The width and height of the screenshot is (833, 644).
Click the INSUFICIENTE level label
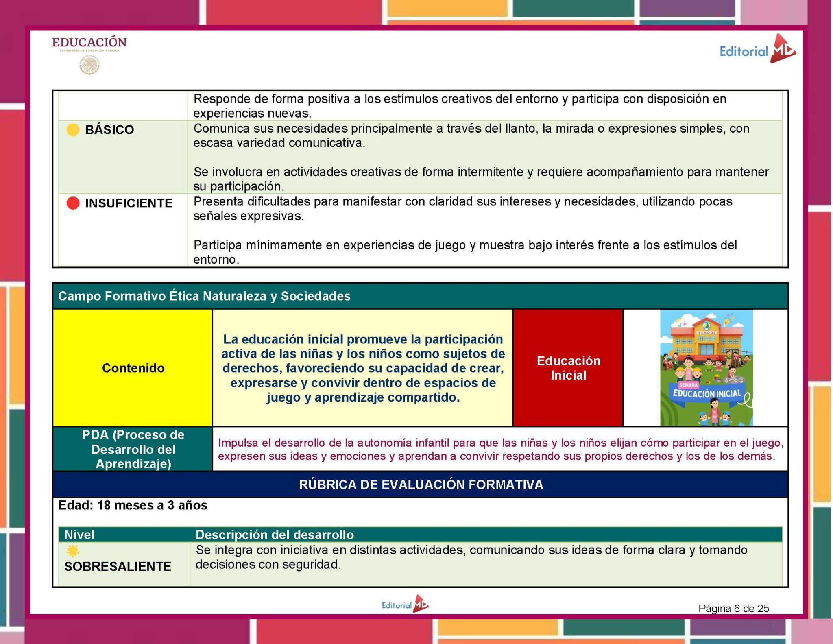(129, 203)
